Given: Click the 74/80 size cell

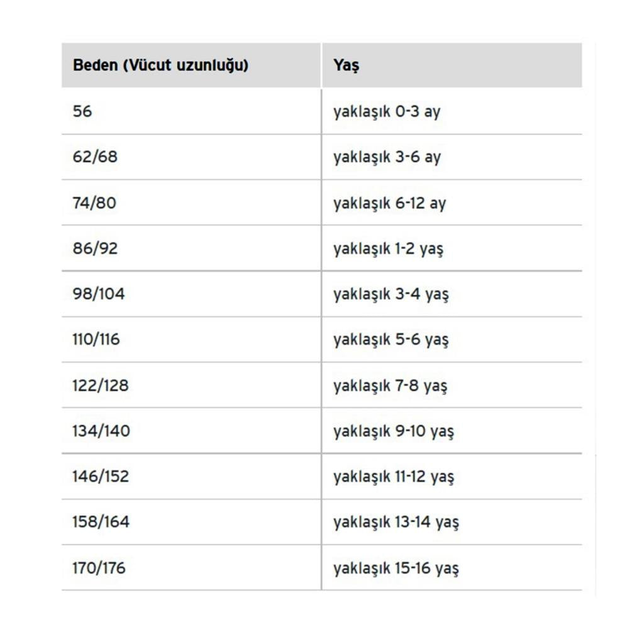Looking at the screenshot, I should [x=94, y=203].
